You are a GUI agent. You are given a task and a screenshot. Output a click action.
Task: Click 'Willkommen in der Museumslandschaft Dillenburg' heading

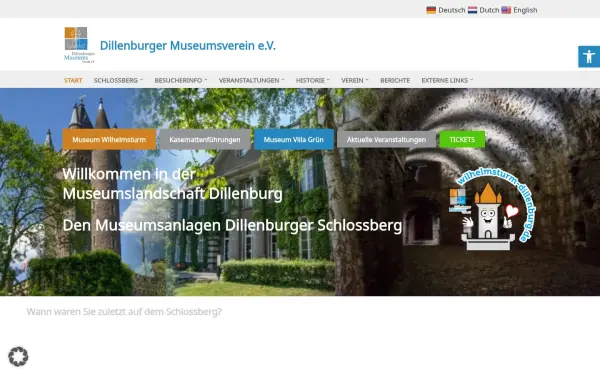click(173, 184)
